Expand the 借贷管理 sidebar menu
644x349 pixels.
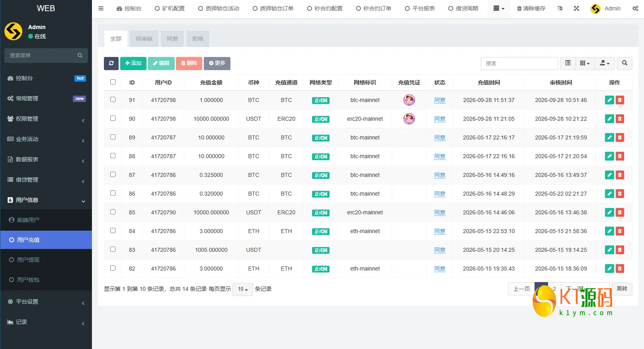click(46, 180)
